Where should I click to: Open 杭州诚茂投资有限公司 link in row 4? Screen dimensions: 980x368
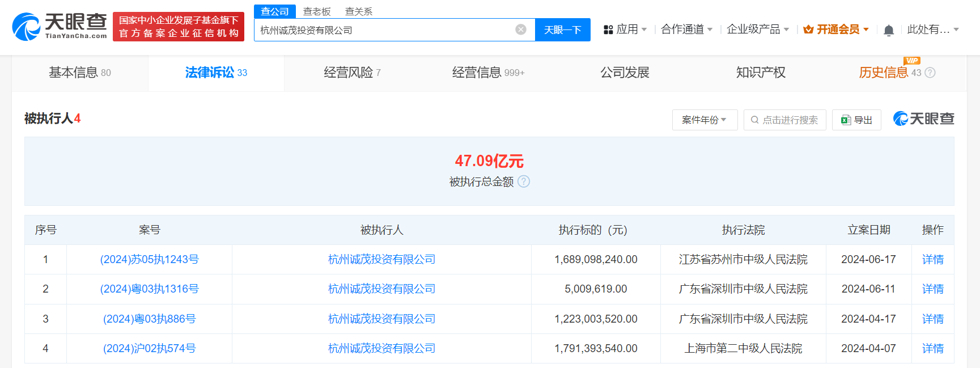pos(381,348)
